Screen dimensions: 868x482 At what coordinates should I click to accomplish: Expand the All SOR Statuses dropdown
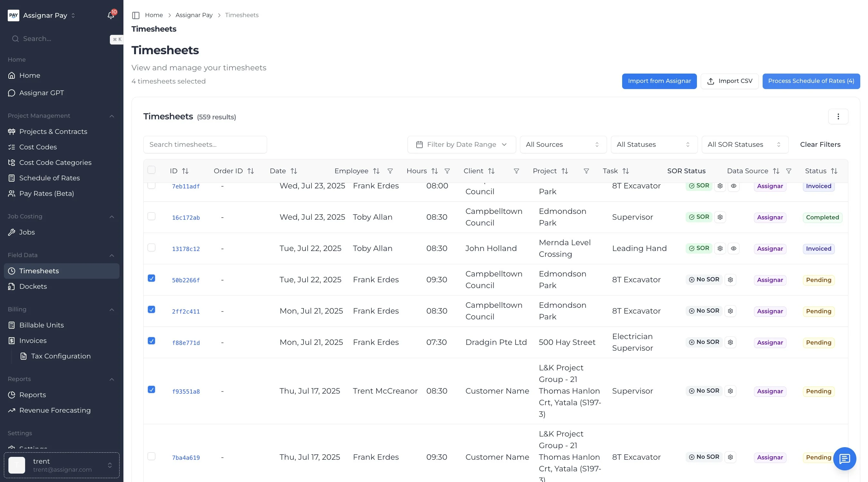pos(744,145)
